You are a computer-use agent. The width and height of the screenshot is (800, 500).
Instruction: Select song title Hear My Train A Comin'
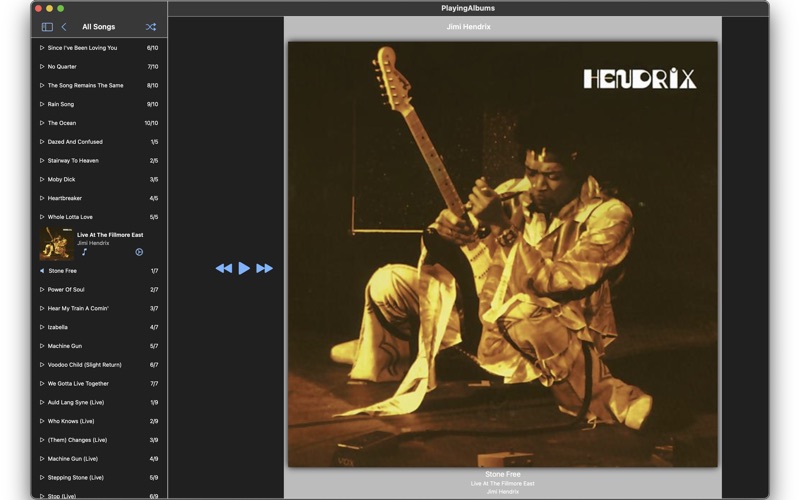(78, 309)
